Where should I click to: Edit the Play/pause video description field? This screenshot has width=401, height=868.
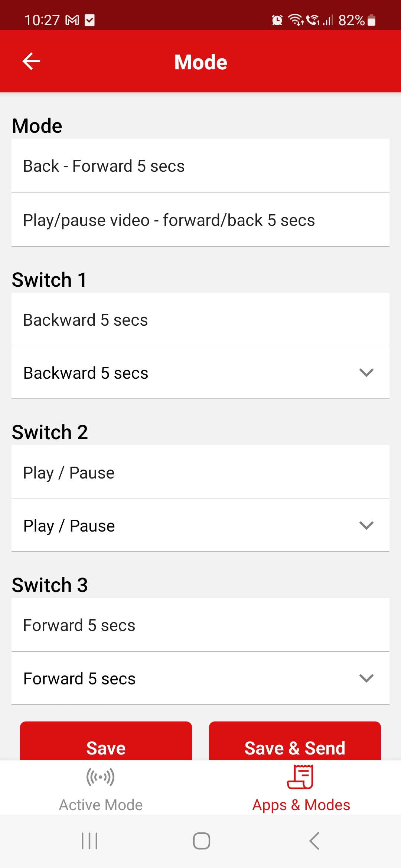200,220
